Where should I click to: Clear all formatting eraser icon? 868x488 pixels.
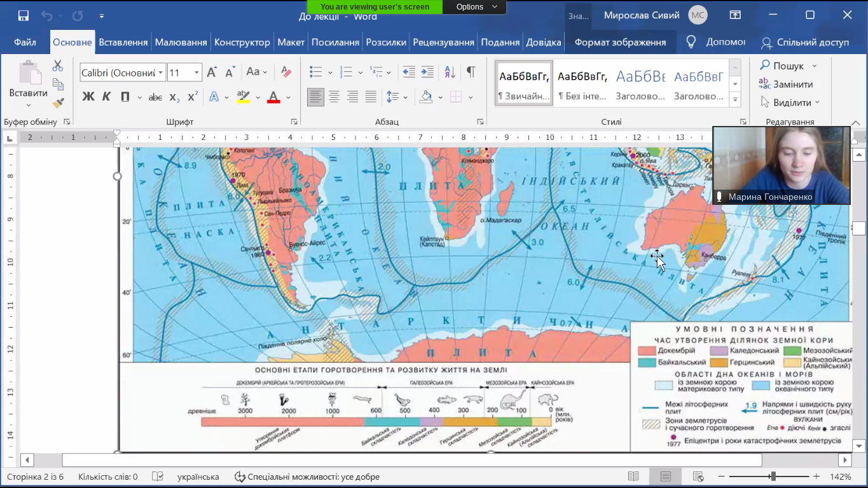point(286,72)
